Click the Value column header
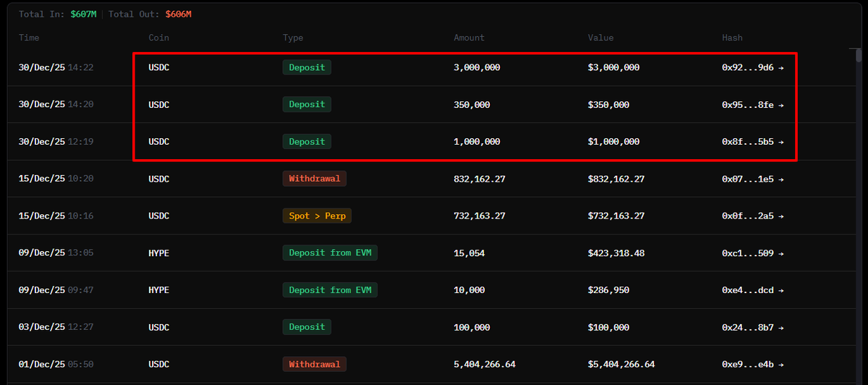868x385 pixels. click(x=600, y=38)
